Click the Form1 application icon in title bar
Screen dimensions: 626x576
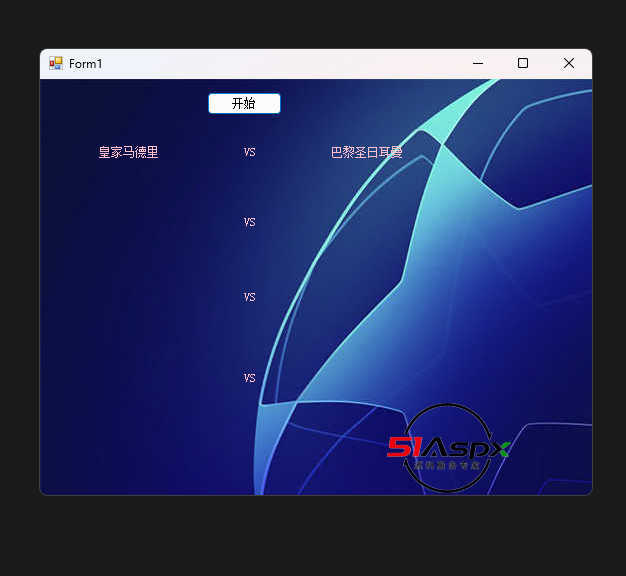(x=56, y=63)
